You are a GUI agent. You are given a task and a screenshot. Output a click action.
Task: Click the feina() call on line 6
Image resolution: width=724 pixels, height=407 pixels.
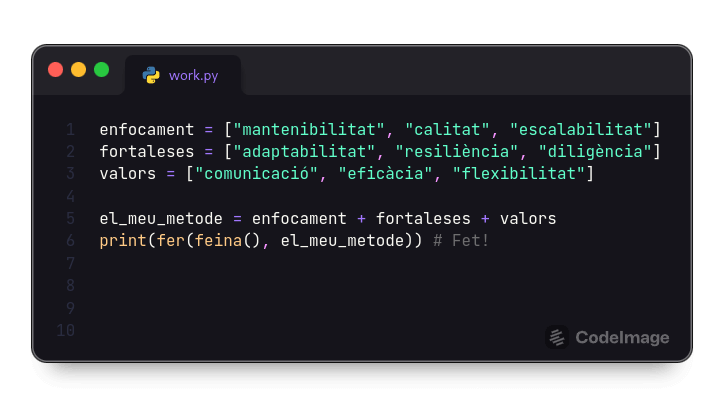point(228,241)
